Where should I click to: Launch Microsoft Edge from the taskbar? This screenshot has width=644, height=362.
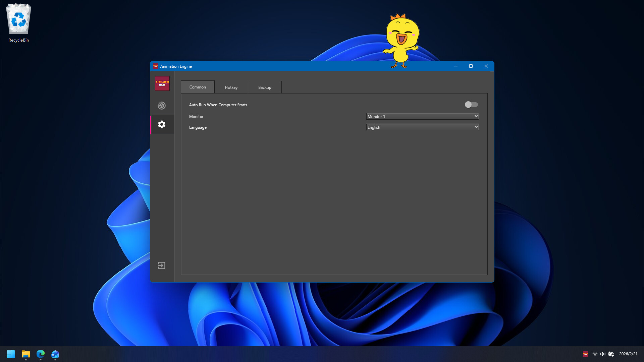pyautogui.click(x=41, y=354)
